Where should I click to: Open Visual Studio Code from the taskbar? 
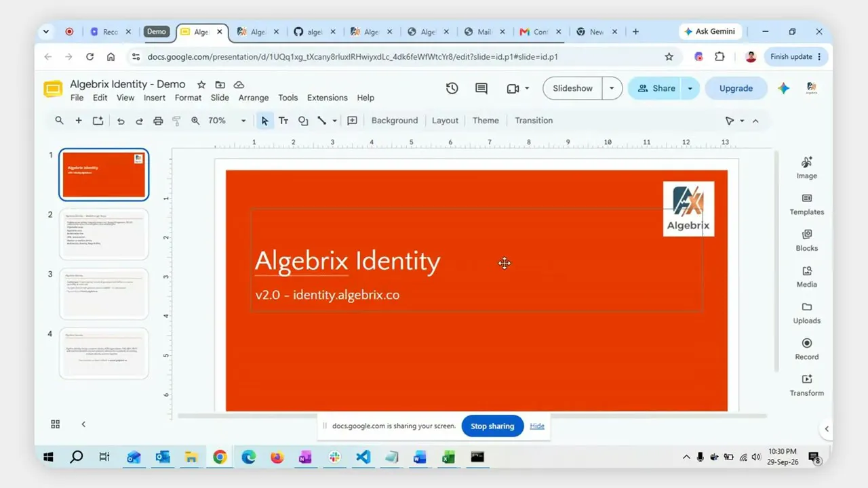click(x=363, y=457)
